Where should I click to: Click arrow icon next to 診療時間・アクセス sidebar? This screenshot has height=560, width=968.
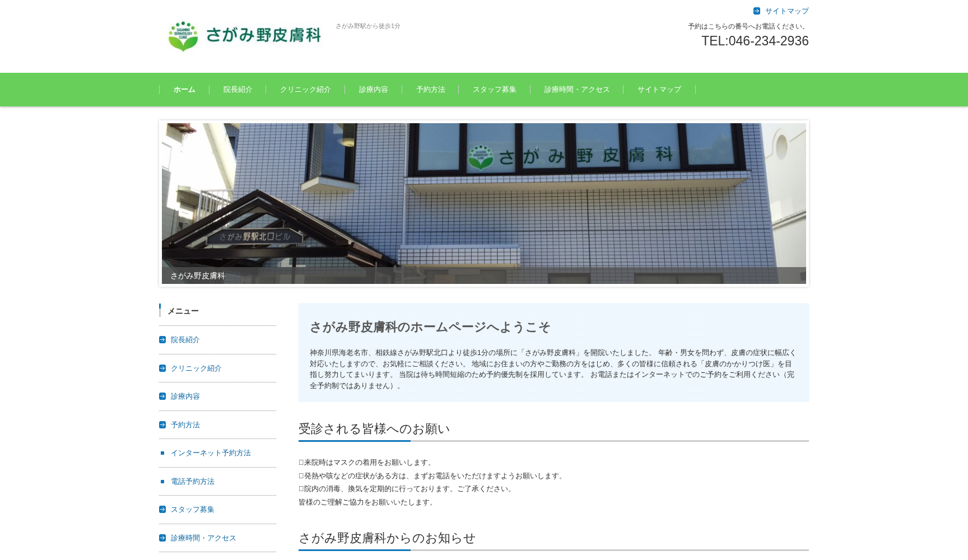162,538
